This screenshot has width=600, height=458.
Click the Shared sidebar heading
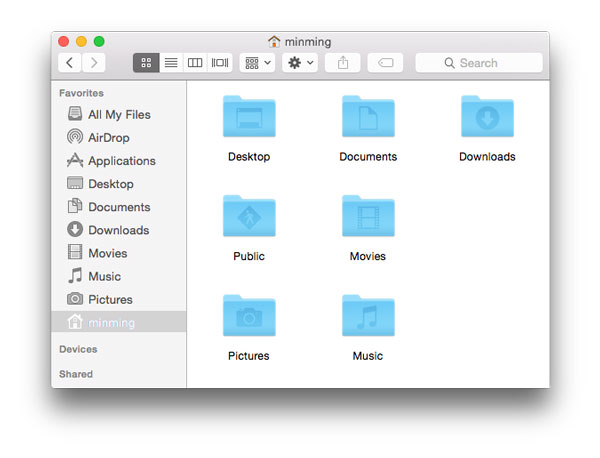click(x=76, y=374)
